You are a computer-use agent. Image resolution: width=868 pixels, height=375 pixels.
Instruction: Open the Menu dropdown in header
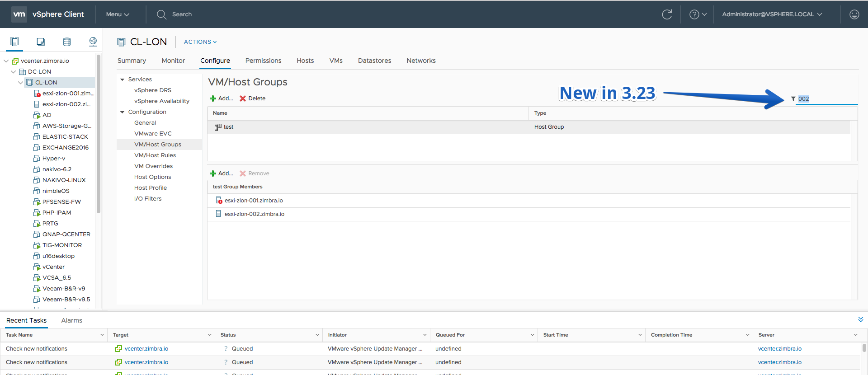pos(118,14)
